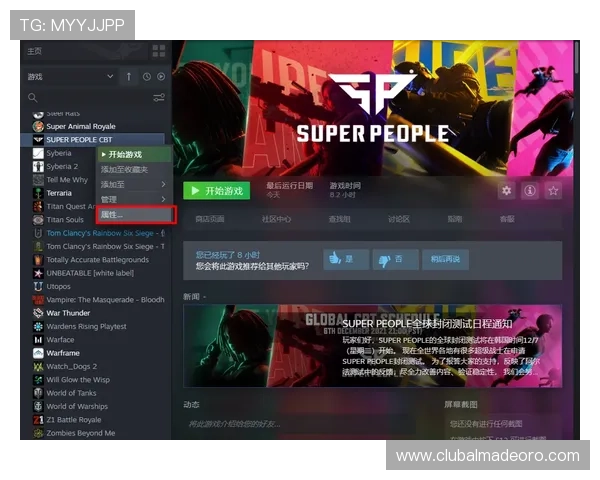
Task: Click the green 开始游戏 play button
Action: 217,191
